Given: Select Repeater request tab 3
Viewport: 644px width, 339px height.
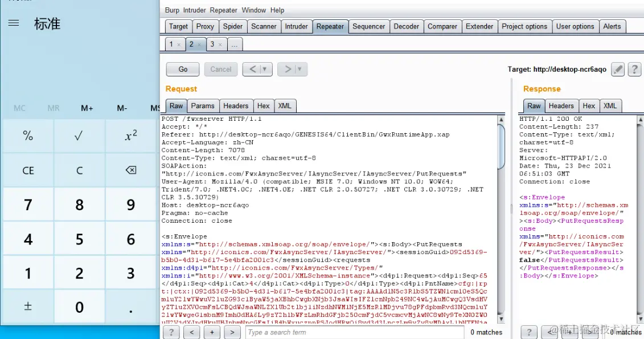Looking at the screenshot, I should click(212, 44).
